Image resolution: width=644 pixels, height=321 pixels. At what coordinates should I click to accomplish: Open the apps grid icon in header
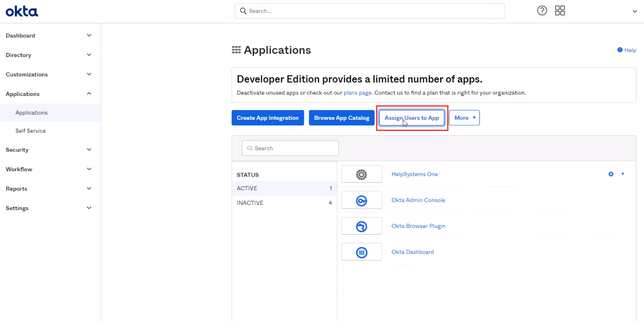[x=560, y=11]
